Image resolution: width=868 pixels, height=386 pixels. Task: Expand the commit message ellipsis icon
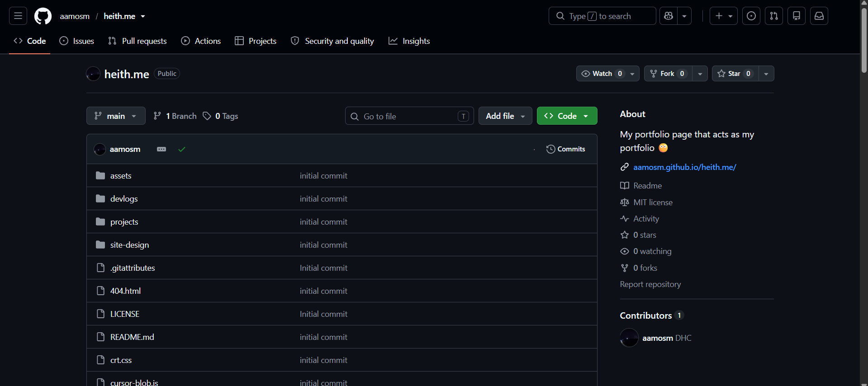[x=161, y=149]
